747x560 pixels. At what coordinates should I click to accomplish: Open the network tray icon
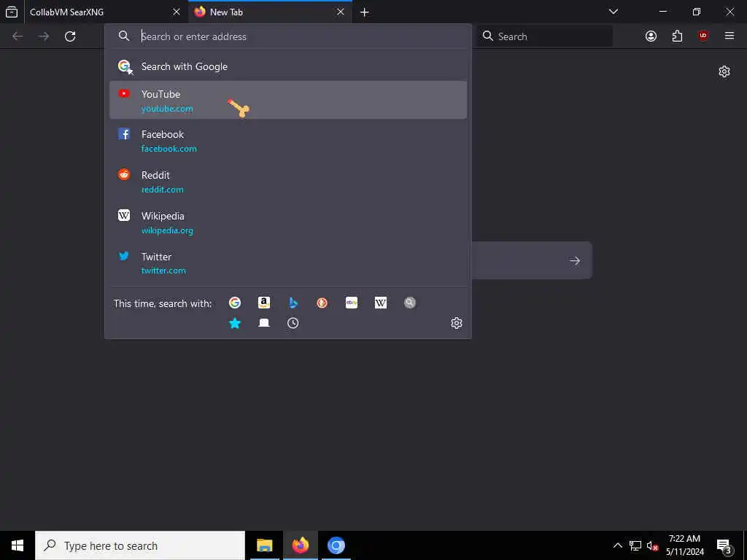635,545
